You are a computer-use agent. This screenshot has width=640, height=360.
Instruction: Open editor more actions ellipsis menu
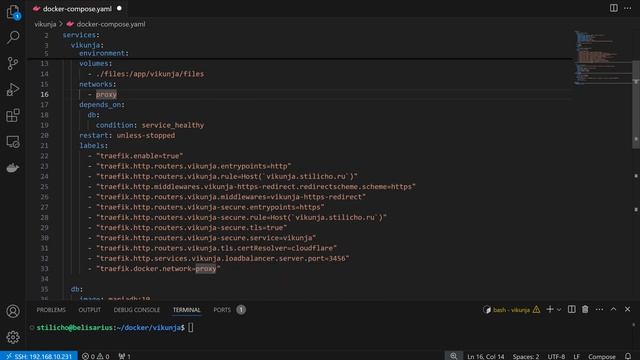(627, 8)
